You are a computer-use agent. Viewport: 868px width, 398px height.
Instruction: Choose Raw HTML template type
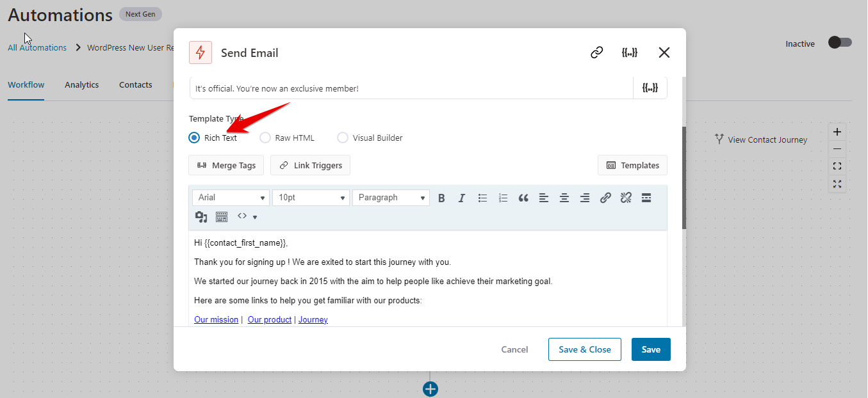[x=265, y=138]
